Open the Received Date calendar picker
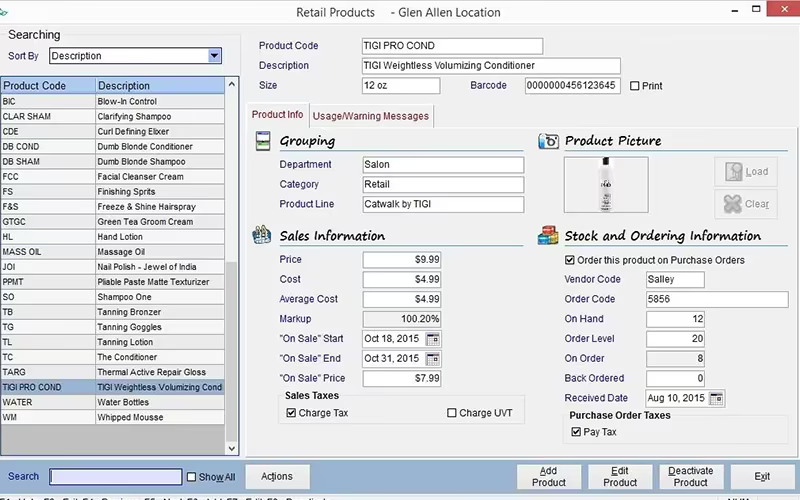 click(716, 398)
